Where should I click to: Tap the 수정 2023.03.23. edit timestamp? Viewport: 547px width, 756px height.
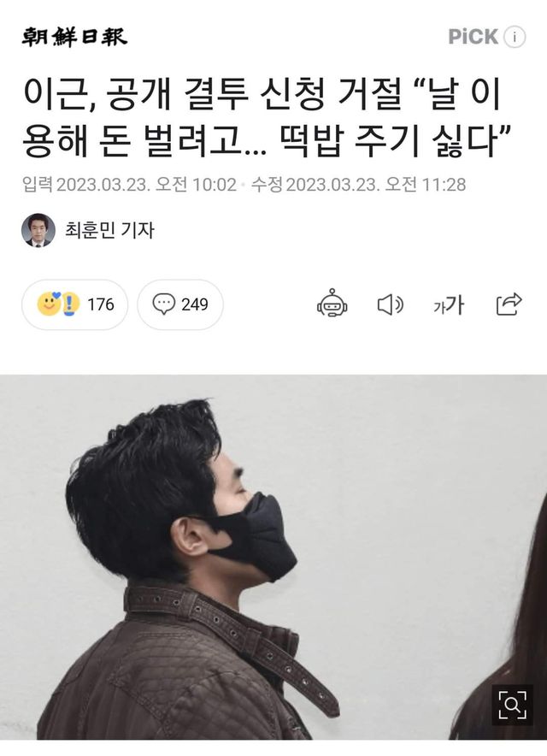click(359, 185)
